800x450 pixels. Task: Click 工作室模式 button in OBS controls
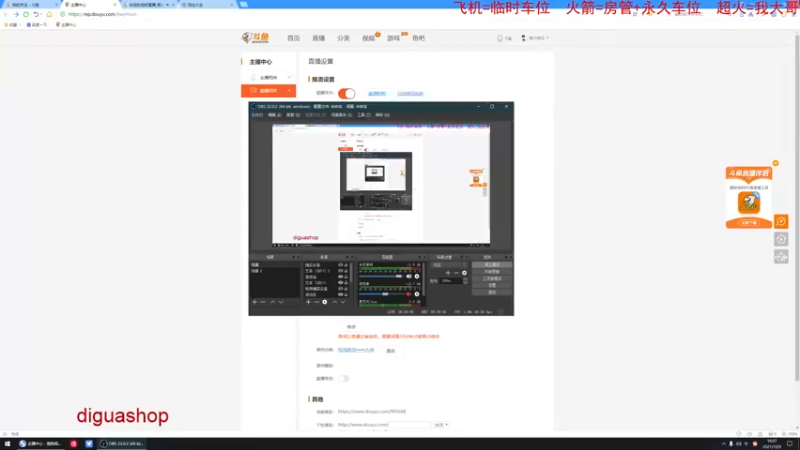click(x=492, y=279)
